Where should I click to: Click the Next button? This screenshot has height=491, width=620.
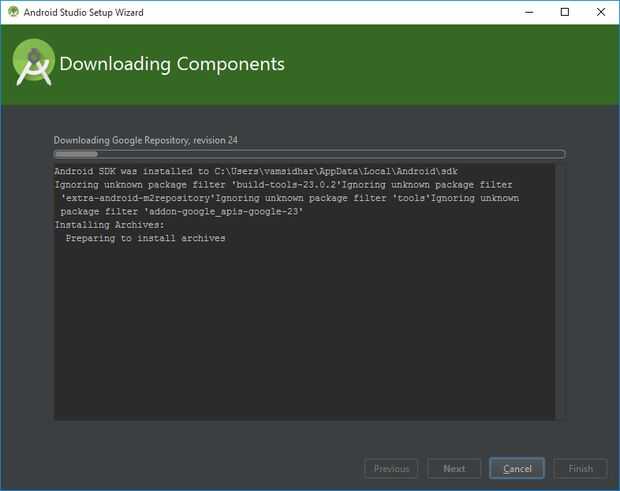pyautogui.click(x=454, y=468)
